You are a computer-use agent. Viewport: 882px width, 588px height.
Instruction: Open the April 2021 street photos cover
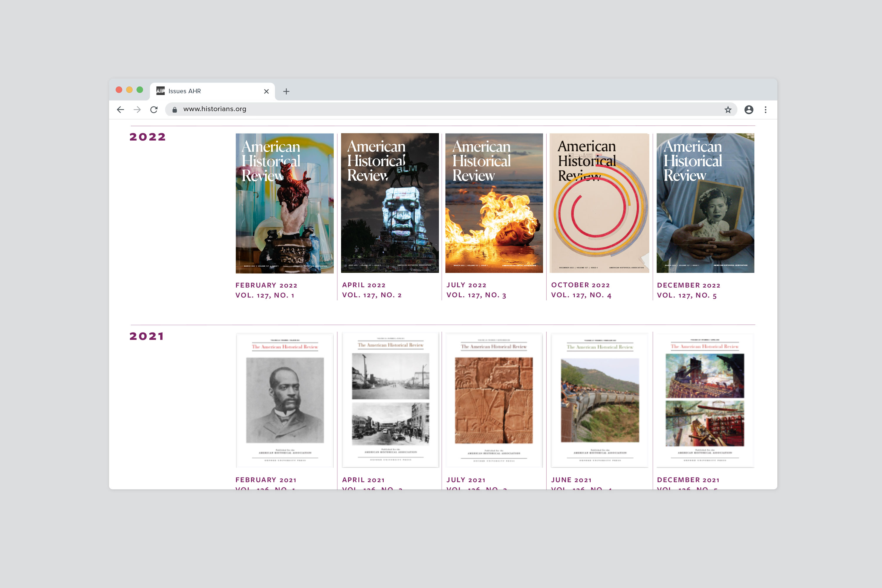pyautogui.click(x=390, y=400)
